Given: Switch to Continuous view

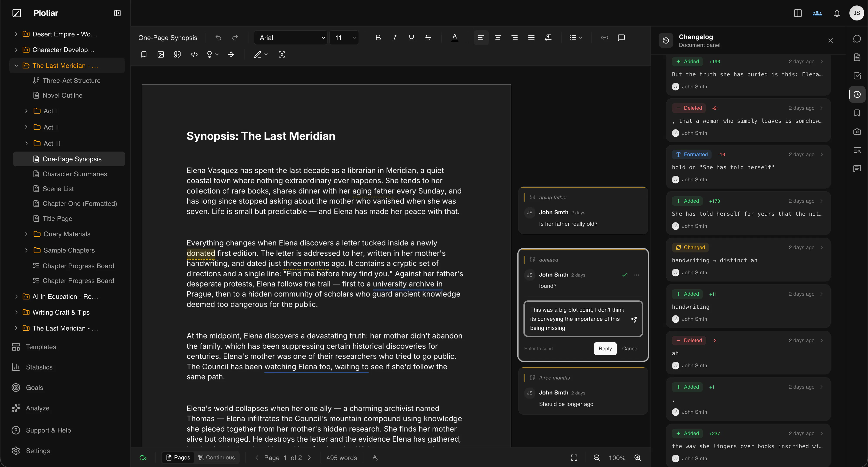Looking at the screenshot, I should coord(217,458).
